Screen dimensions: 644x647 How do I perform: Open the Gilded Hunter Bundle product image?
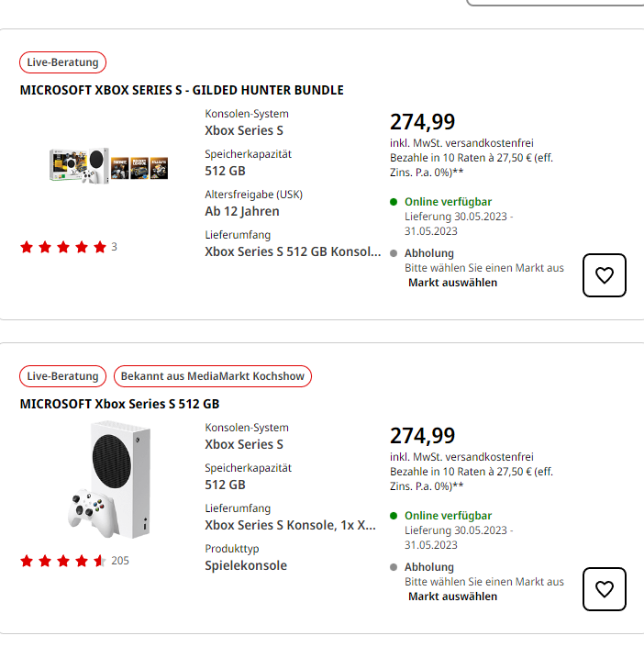click(x=108, y=165)
